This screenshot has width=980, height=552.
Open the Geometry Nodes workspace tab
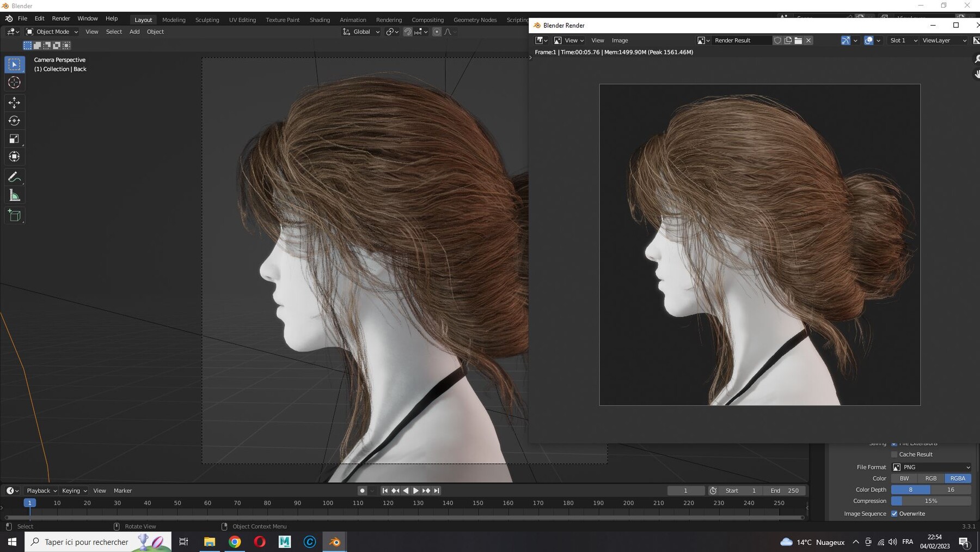tap(475, 20)
